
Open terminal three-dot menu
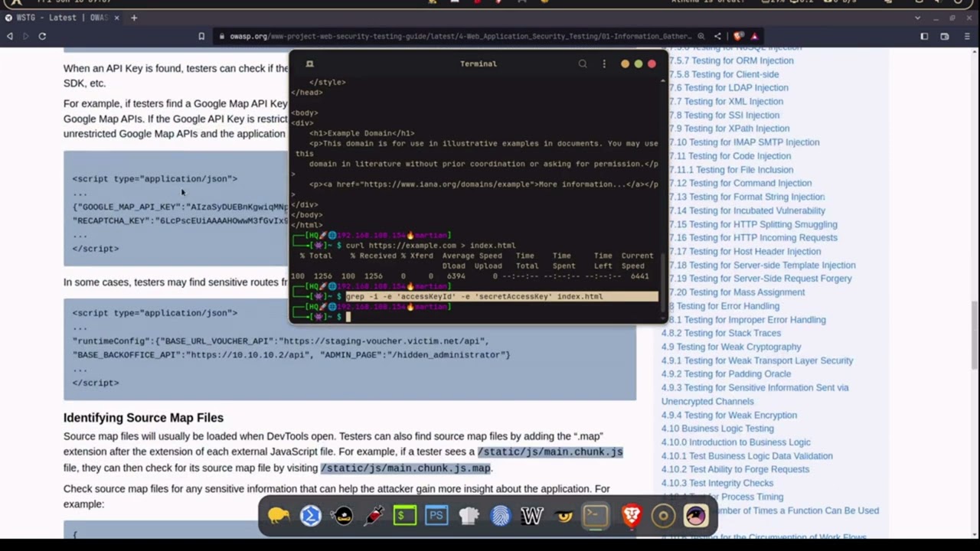(604, 64)
